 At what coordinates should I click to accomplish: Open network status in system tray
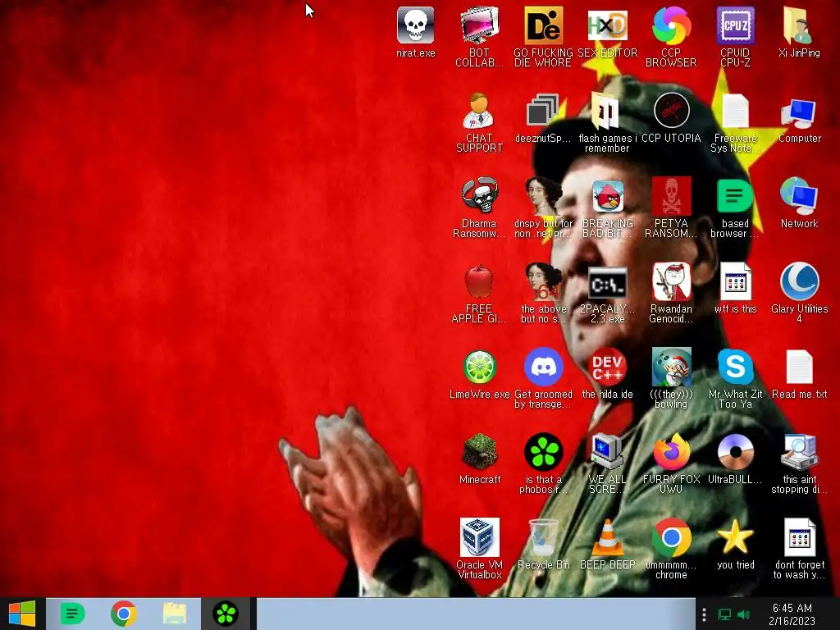pyautogui.click(x=724, y=614)
